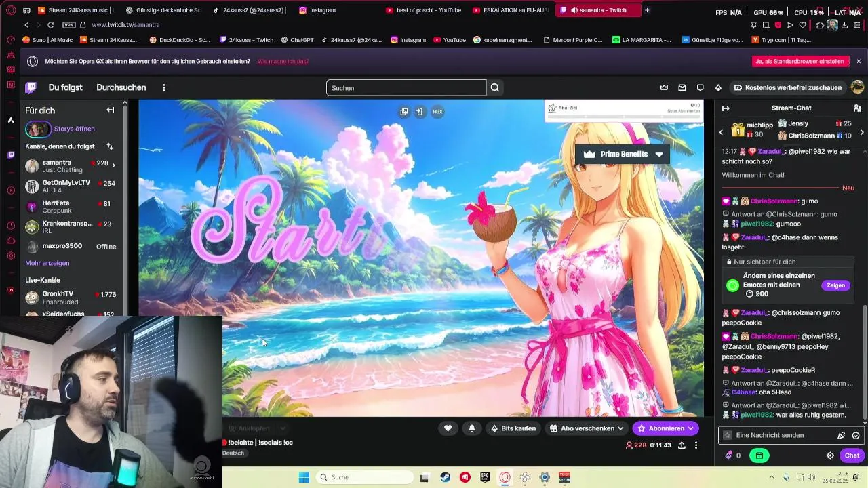Send message with Chat button

(852, 455)
